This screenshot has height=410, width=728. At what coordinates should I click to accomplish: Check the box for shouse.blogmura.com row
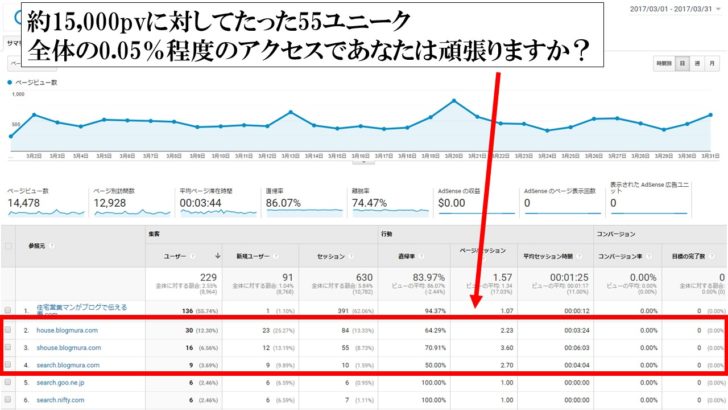coord(8,347)
